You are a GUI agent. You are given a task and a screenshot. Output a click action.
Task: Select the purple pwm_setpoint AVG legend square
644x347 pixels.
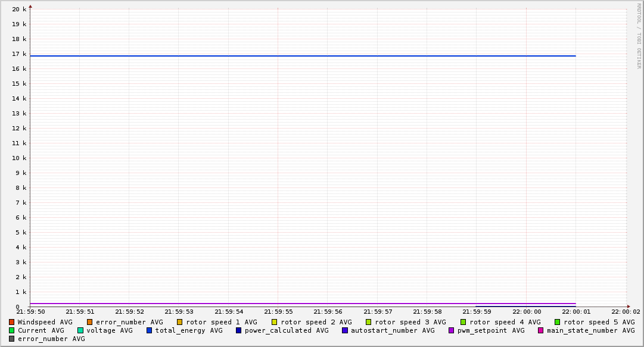(452, 330)
